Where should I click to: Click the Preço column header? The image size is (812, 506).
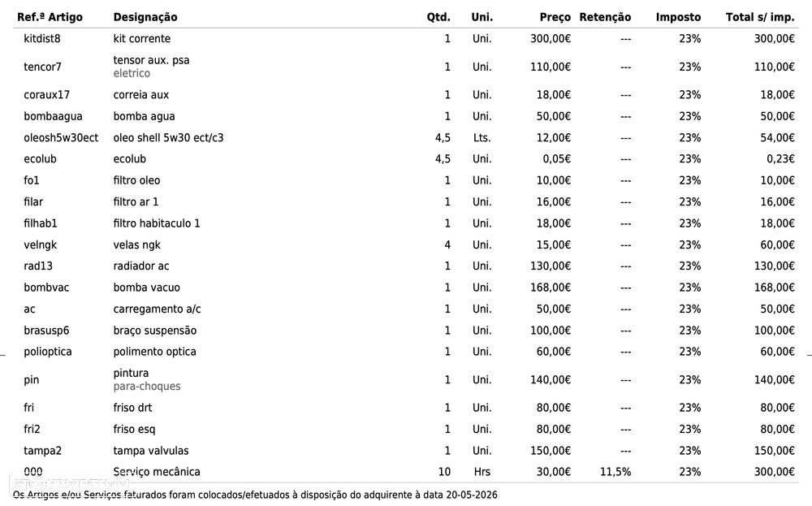click(555, 17)
